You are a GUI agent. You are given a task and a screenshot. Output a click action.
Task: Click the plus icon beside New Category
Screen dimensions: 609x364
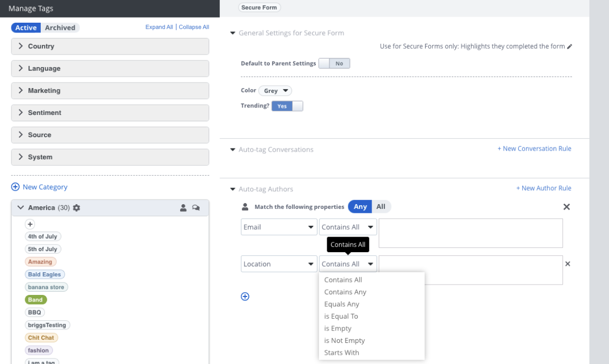(15, 187)
